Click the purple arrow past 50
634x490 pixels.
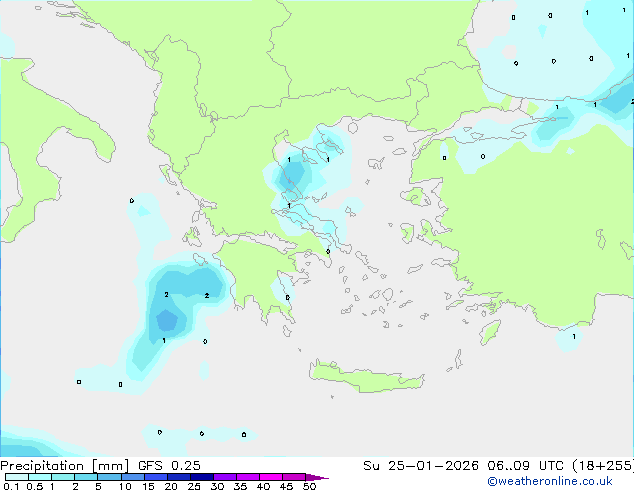[317, 477]
